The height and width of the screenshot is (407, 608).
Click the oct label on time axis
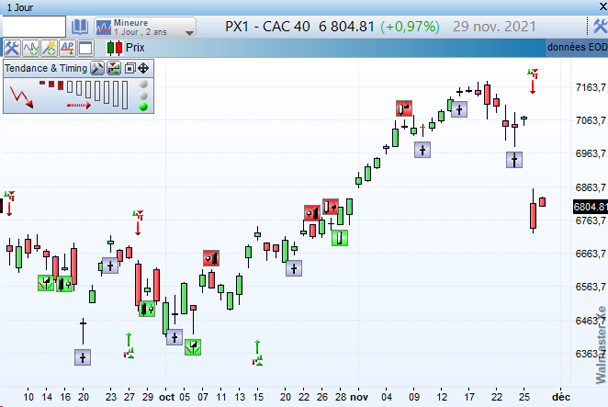(x=167, y=397)
